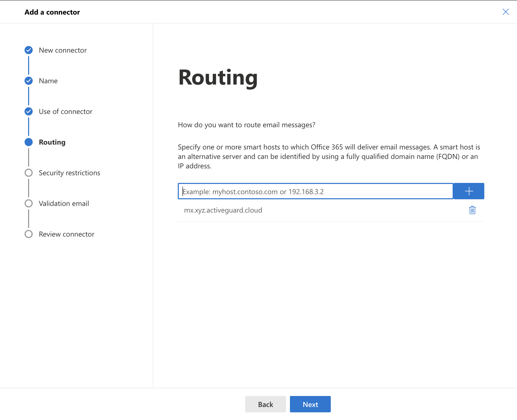517x420 pixels.
Task: Open the Validation email step label
Action: 64,203
